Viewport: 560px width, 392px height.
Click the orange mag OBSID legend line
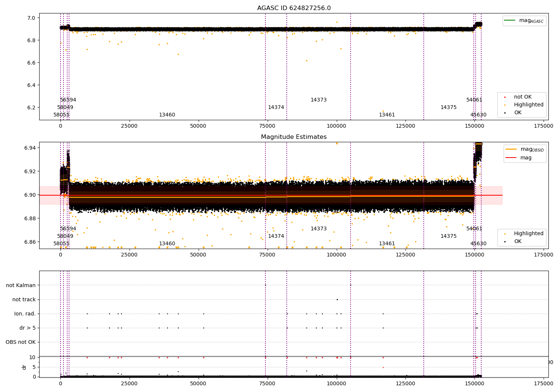pyautogui.click(x=511, y=149)
